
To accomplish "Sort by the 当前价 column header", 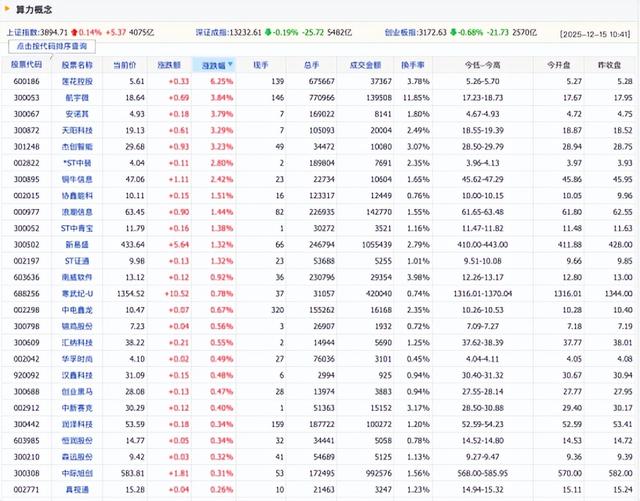I will pos(124,65).
